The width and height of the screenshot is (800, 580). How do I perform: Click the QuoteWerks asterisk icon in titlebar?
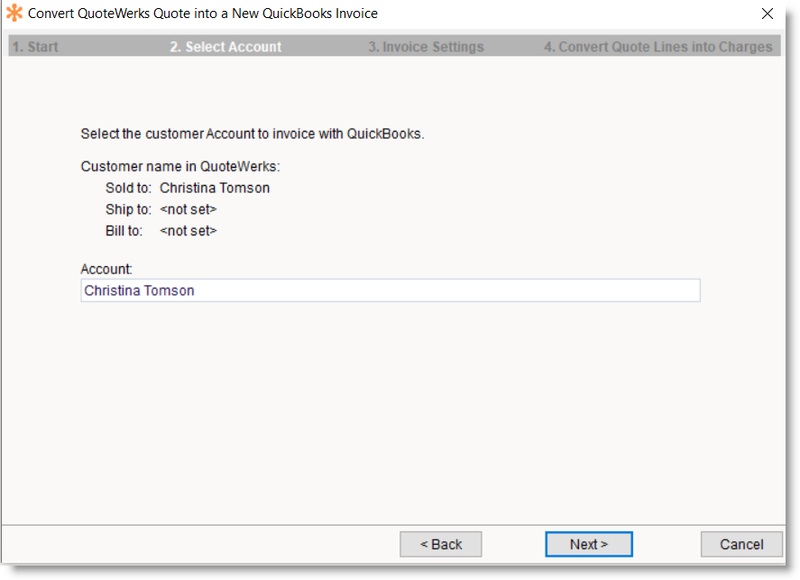[x=15, y=14]
